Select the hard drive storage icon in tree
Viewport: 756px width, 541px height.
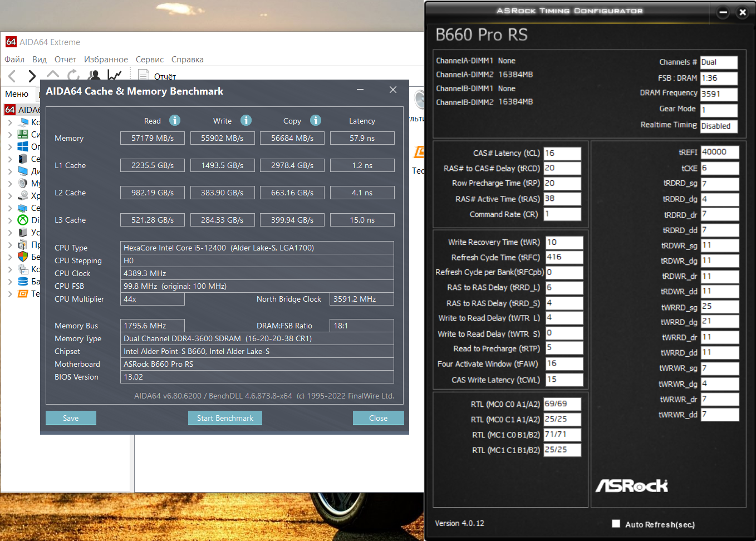pyautogui.click(x=23, y=195)
